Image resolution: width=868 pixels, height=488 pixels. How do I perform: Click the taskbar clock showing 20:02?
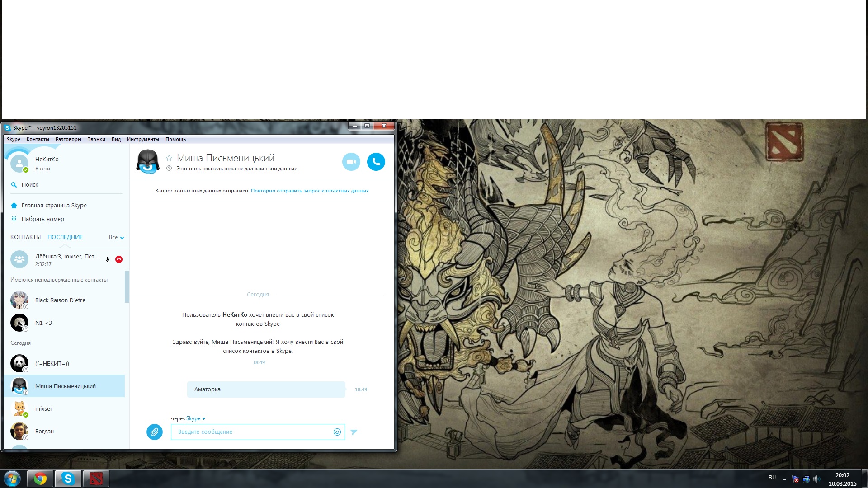pos(842,479)
